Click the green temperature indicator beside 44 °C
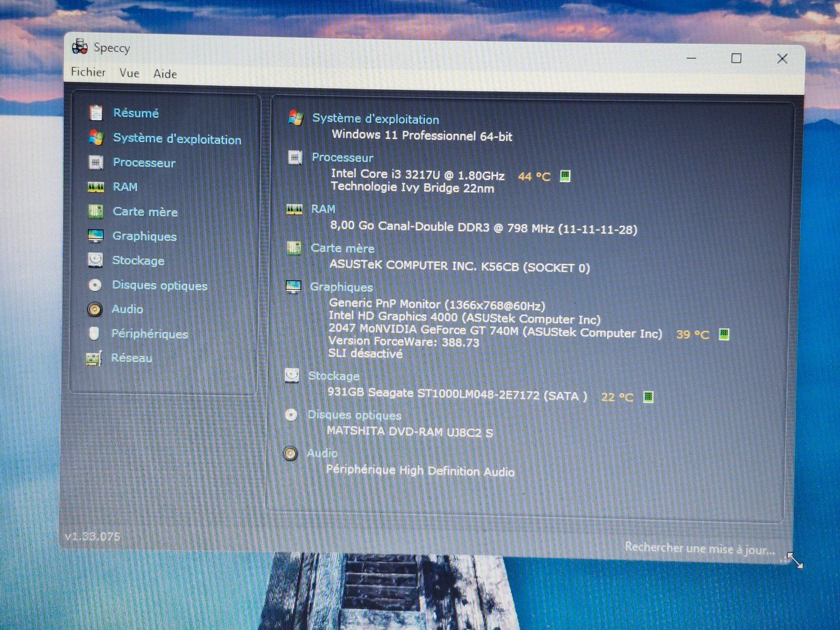This screenshot has width=840, height=630. (x=565, y=175)
